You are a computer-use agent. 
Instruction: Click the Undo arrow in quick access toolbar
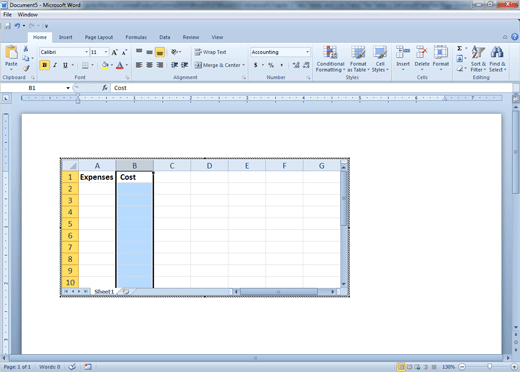[x=17, y=26]
